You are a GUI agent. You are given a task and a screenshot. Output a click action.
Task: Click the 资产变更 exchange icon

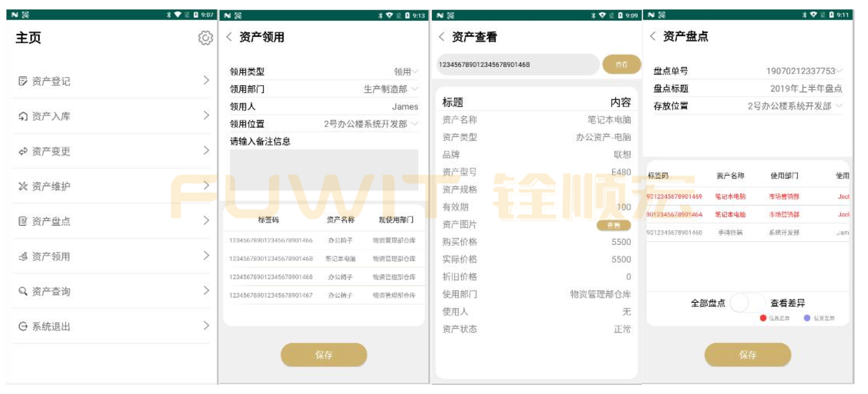[x=22, y=151]
